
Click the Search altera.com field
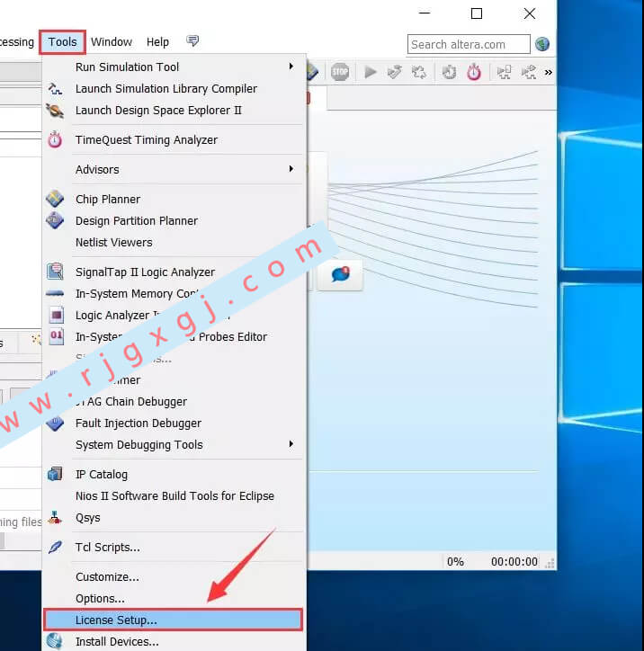[469, 44]
